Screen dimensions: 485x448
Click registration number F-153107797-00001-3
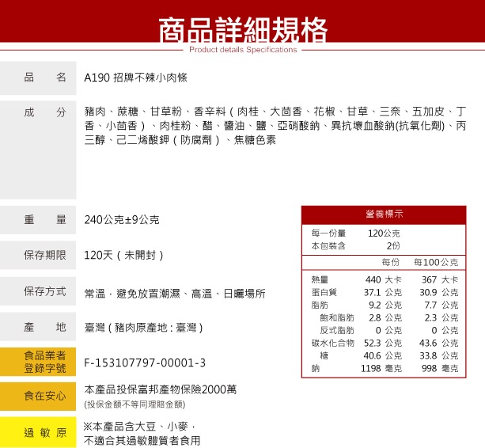click(x=145, y=363)
